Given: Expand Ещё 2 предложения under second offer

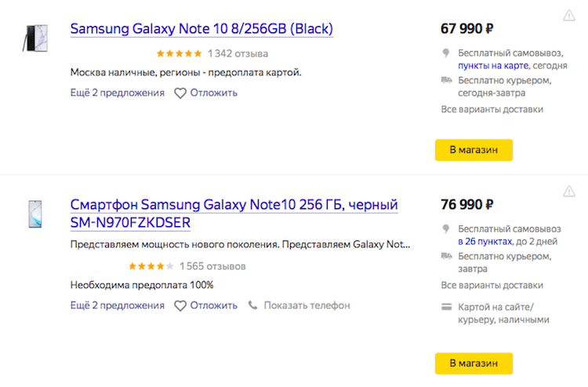Looking at the screenshot, I should [x=117, y=305].
